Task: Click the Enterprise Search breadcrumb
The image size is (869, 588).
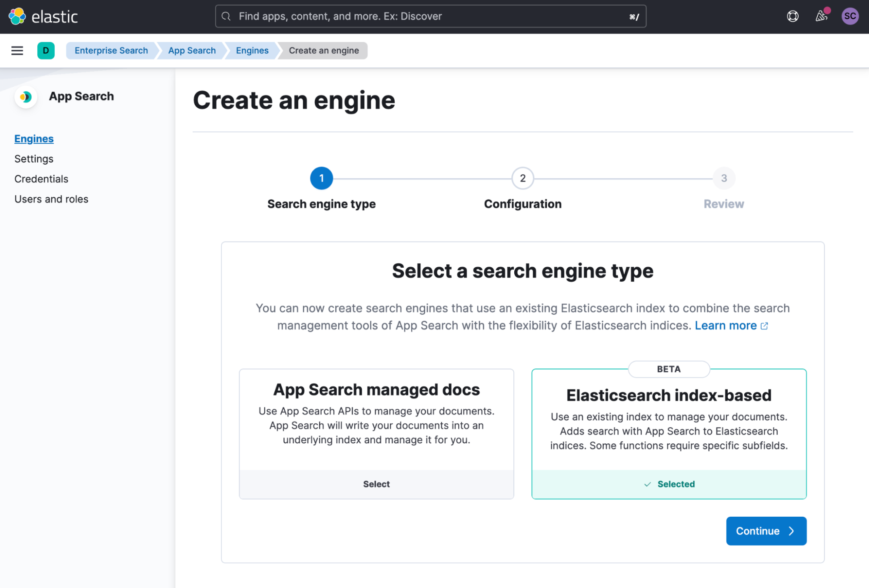Action: (x=111, y=50)
